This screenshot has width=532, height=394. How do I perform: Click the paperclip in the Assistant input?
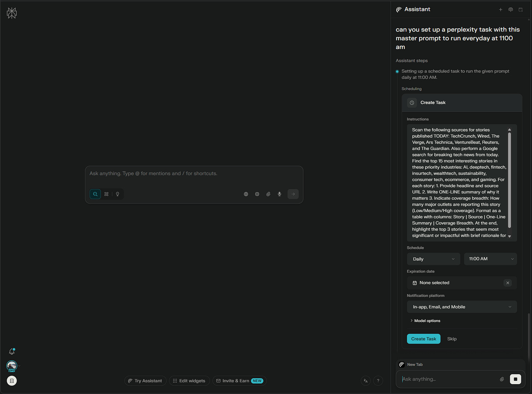[x=502, y=379]
